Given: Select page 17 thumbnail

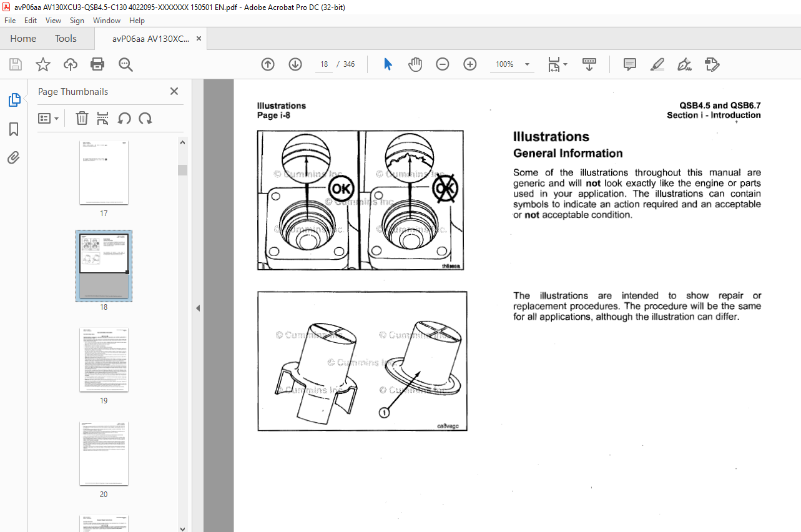Looking at the screenshot, I should (104, 172).
